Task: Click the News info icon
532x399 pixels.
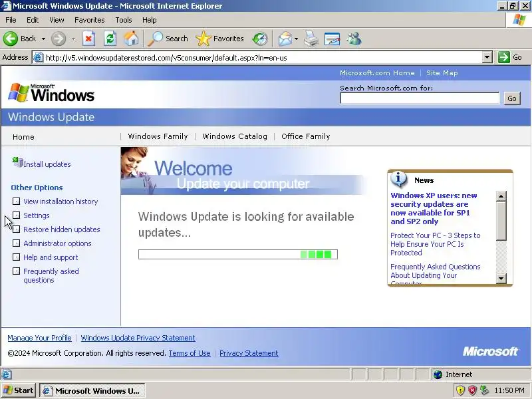Action: [398, 180]
